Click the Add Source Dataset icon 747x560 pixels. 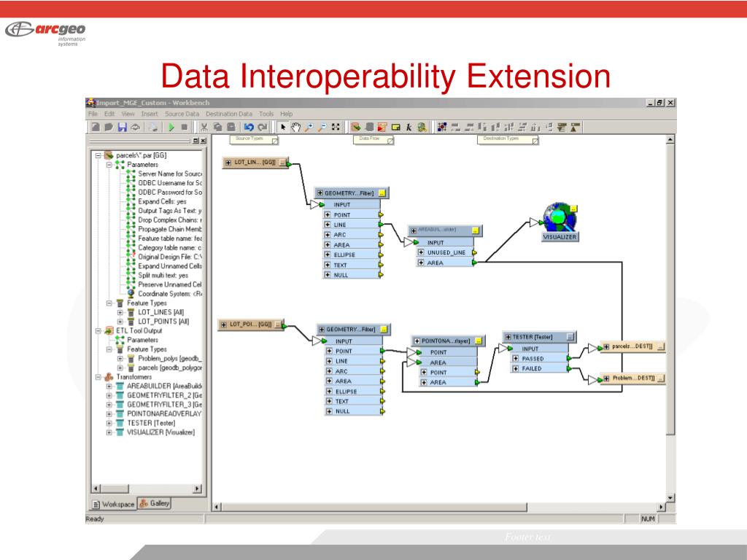tap(355, 127)
